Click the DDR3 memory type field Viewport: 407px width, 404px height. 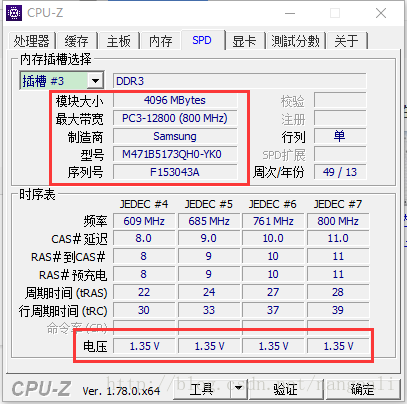pyautogui.click(x=239, y=81)
